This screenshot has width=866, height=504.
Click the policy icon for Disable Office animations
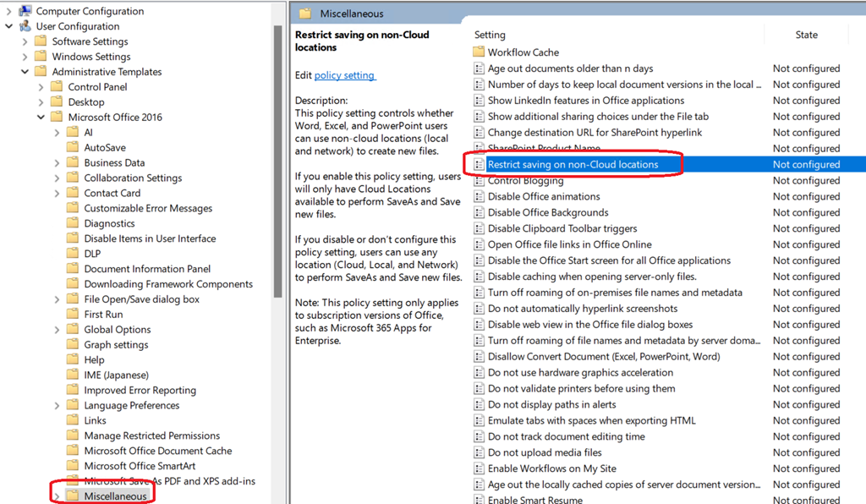coord(479,197)
